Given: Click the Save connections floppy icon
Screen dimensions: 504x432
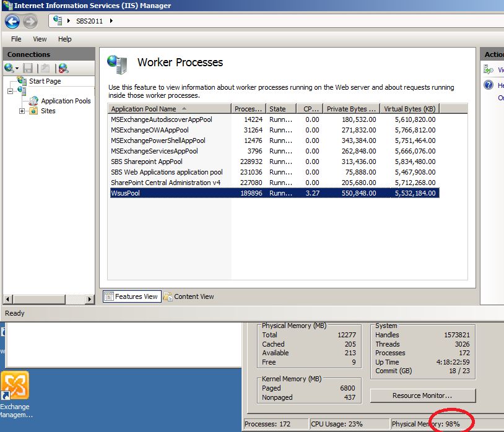Looking at the screenshot, I should point(28,68).
